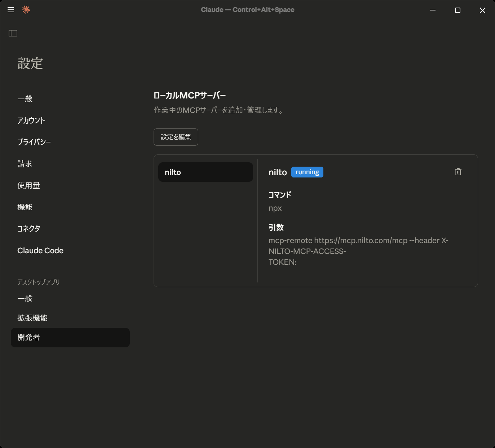
Task: Click the running status badge
Action: [307, 172]
